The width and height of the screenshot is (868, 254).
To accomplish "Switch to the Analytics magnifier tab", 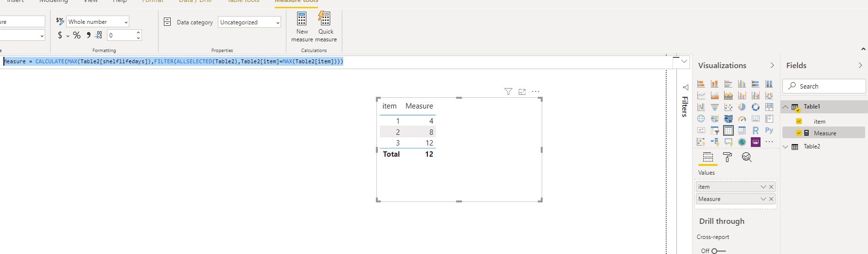I will (746, 157).
